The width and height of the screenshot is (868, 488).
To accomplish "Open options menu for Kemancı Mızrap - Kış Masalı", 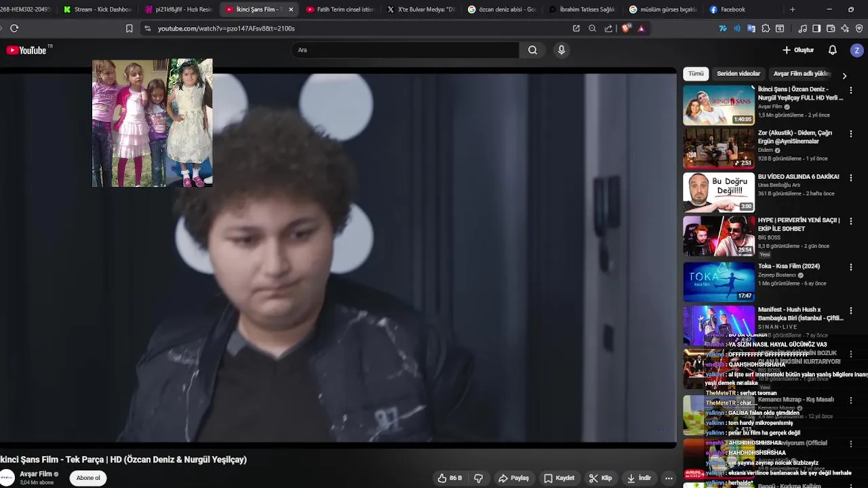I will (x=850, y=401).
